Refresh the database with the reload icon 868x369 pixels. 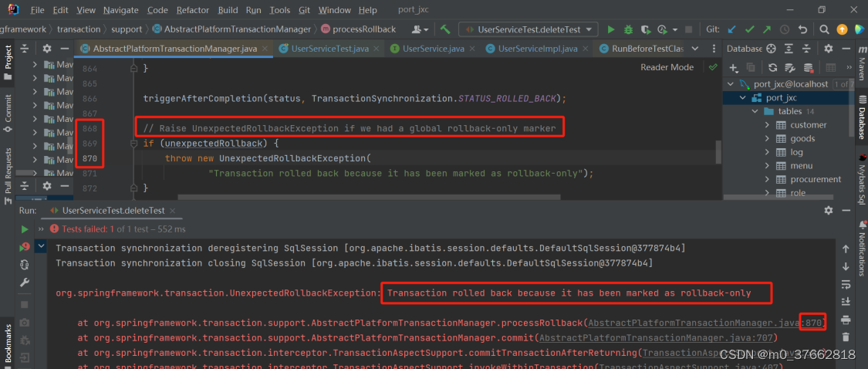[772, 67]
